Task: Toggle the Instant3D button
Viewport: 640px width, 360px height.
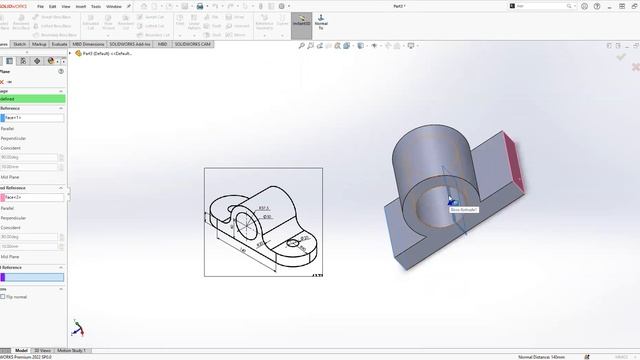Action: pyautogui.click(x=302, y=26)
